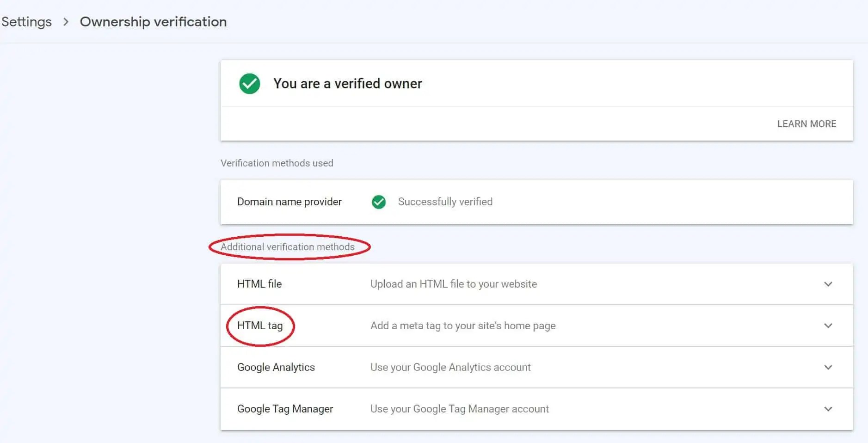Click the green verified owner checkmark icon
This screenshot has height=443, width=868.
pos(249,84)
